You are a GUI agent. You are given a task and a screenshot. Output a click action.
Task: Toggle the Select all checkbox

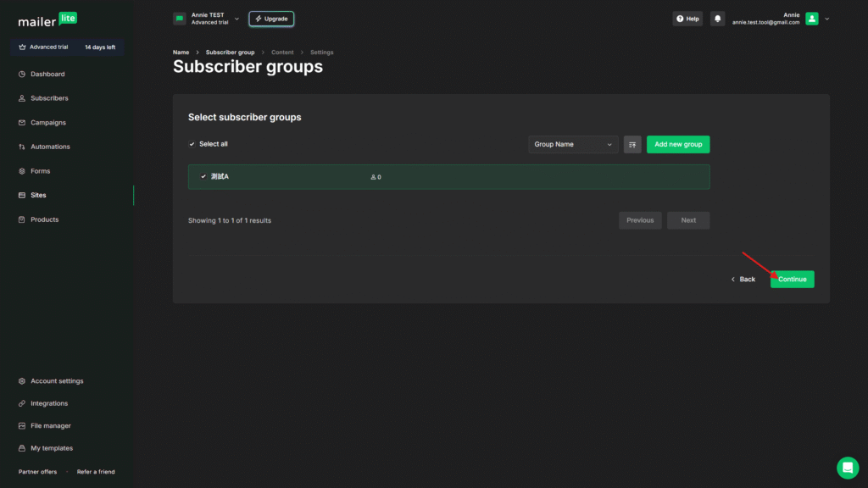click(192, 145)
